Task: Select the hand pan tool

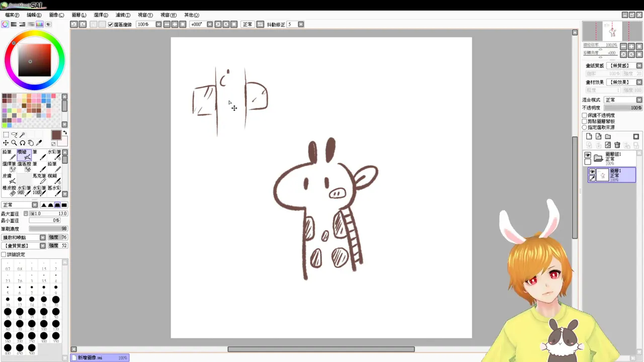Action: tap(31, 143)
